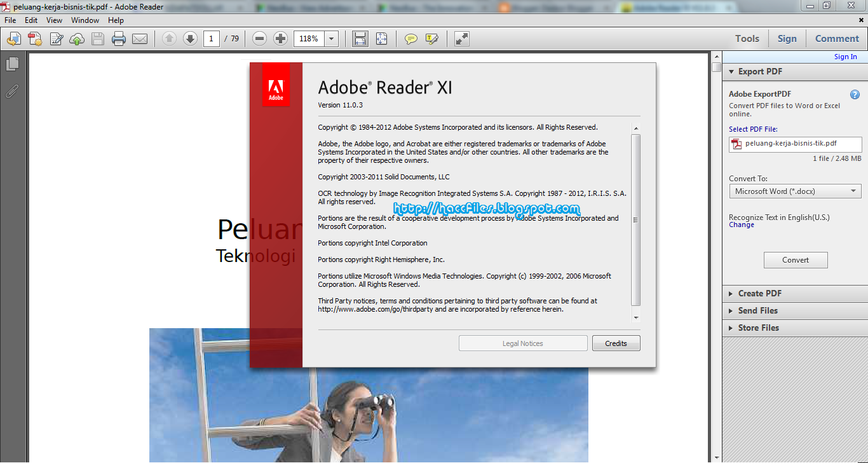Open the Page Thumbnails panel icon
This screenshot has width=868, height=463.
point(12,64)
